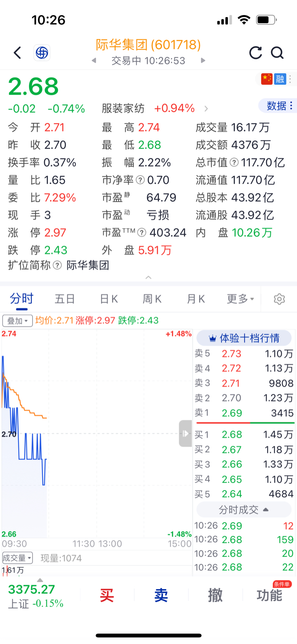Tap the crown icon in 体验十档行情
Image resolution: width=297 pixels, height=644 pixels.
[x=212, y=338]
